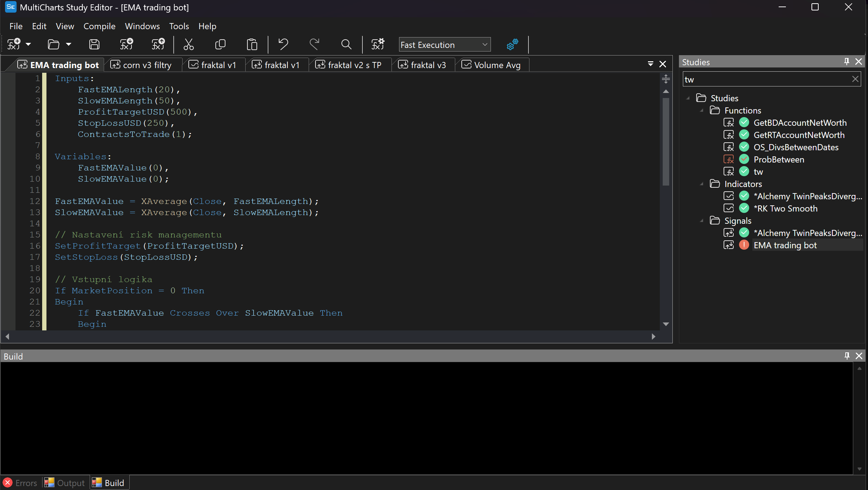Select the tw function
Viewport: 868px width, 490px height.
[x=758, y=171]
